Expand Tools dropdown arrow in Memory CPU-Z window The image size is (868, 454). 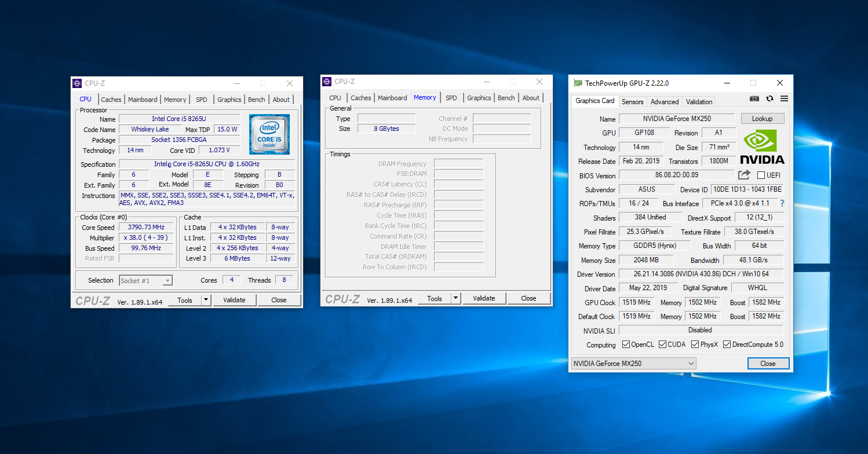pos(455,298)
